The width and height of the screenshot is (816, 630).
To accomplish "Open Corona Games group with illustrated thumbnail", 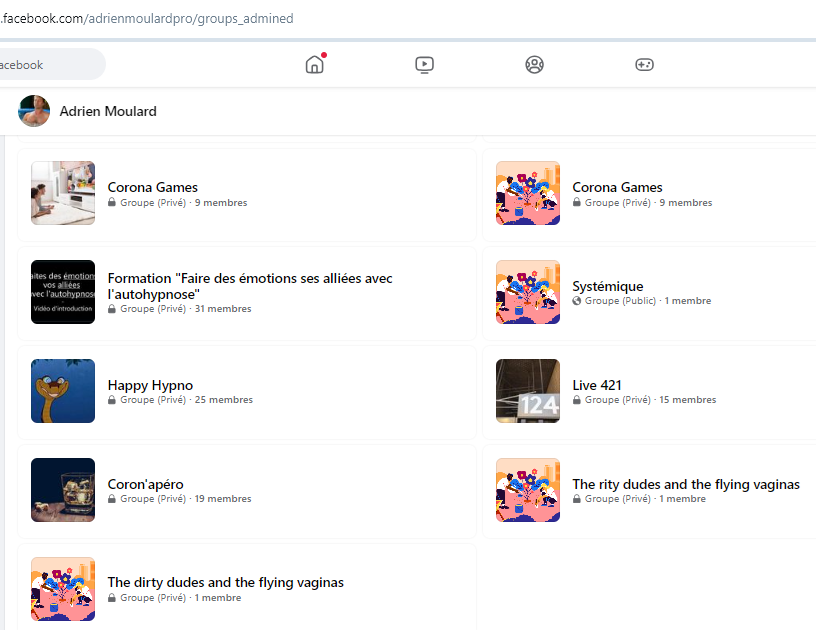I will pos(528,193).
